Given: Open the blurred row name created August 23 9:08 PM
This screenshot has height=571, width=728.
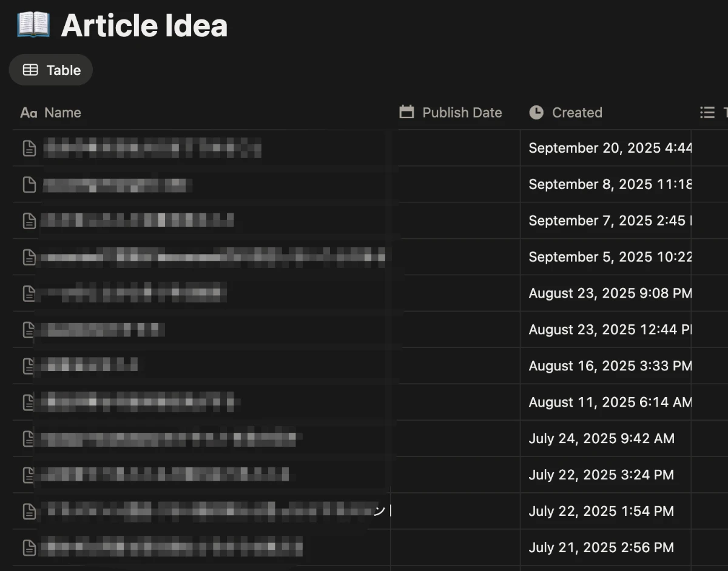Looking at the screenshot, I should [x=133, y=293].
